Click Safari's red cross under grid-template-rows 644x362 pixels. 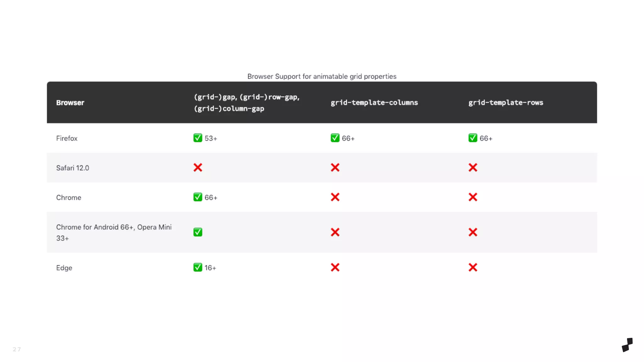pyautogui.click(x=473, y=167)
